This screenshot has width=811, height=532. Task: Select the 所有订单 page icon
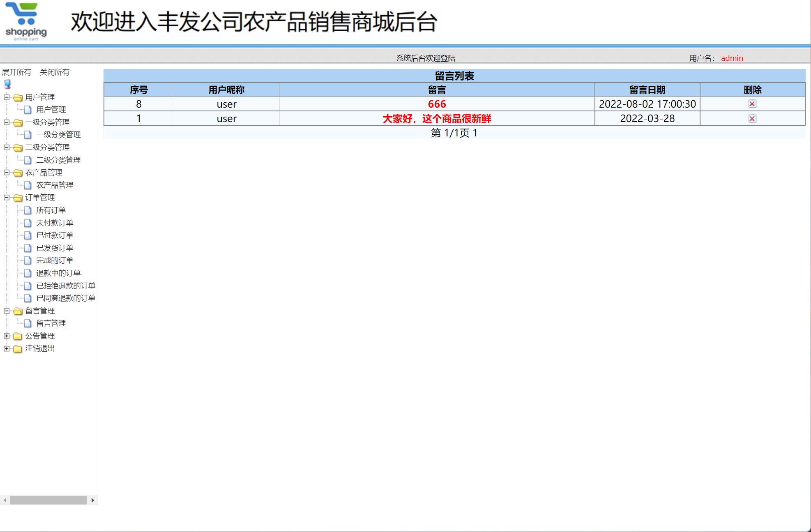[x=27, y=210]
